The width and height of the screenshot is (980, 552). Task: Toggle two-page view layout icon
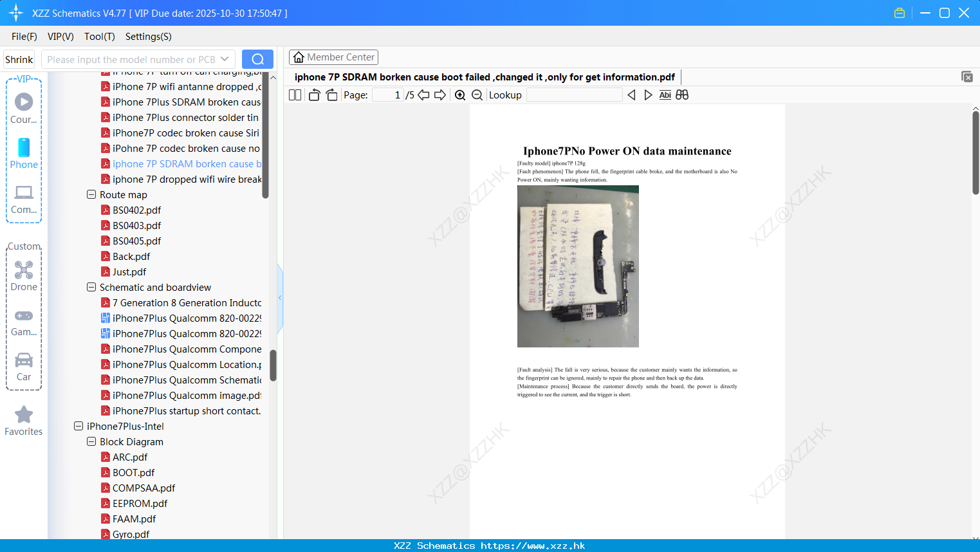(x=295, y=95)
